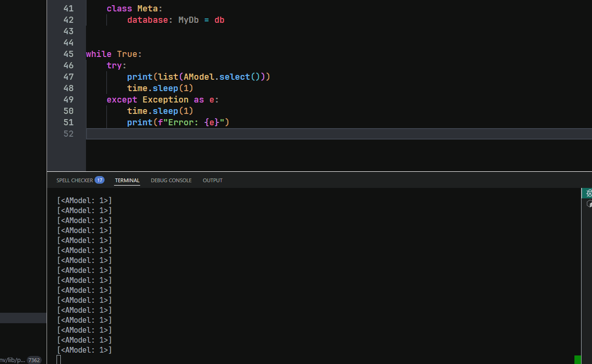592x364 pixels.
Task: Select the second terminal cube icon
Action: 589,204
